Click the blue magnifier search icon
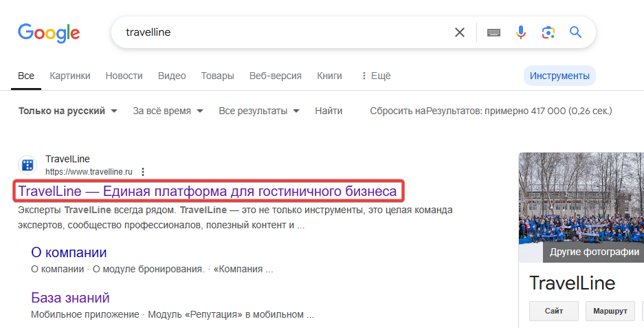 pos(575,32)
